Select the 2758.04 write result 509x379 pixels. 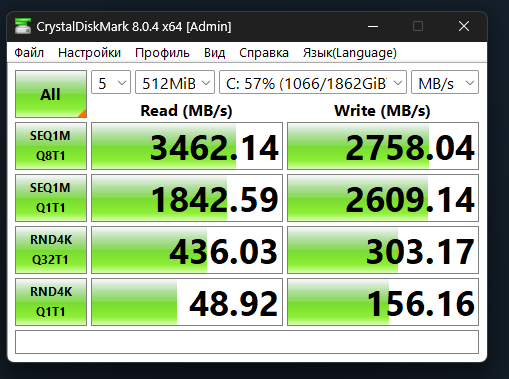pos(383,146)
